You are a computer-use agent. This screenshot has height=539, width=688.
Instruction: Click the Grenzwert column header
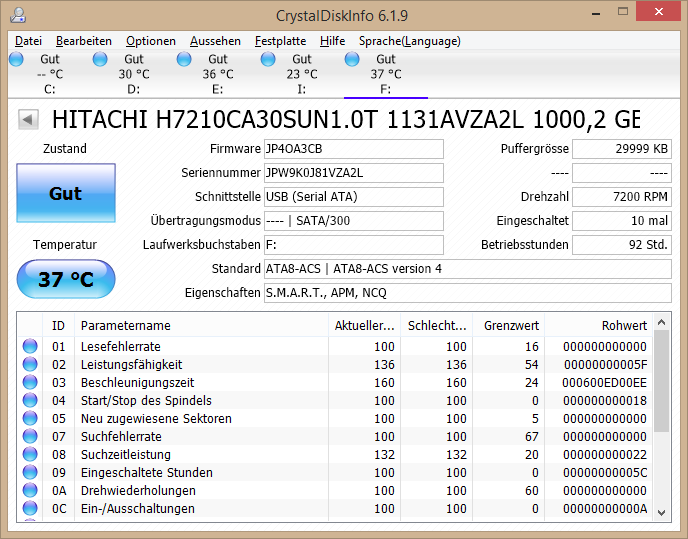coord(509,325)
